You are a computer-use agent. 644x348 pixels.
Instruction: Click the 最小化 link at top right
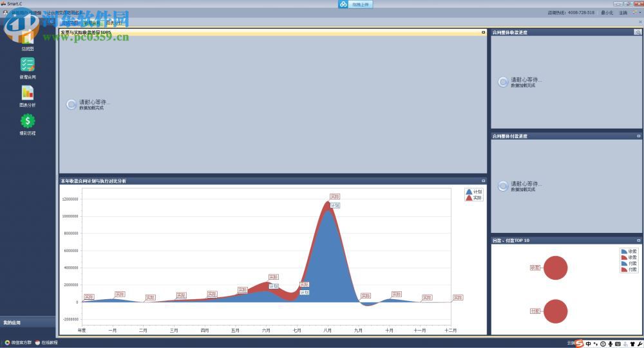607,13
